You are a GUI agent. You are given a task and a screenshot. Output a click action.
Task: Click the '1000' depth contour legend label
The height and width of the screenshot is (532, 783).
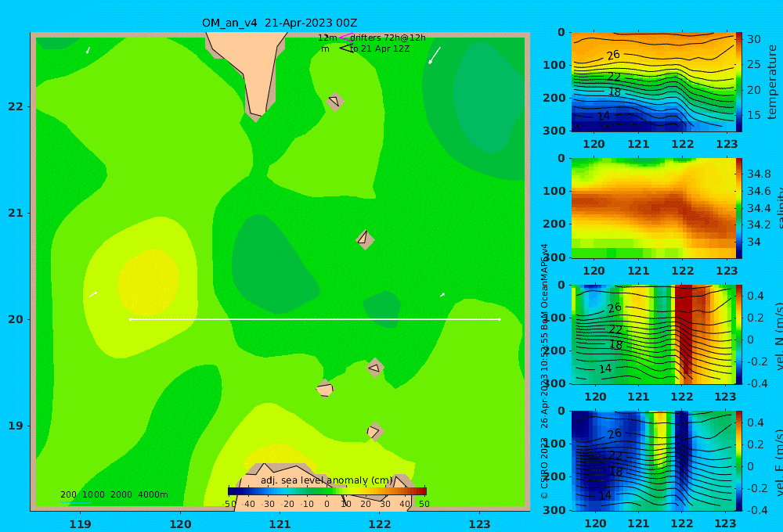93,494
